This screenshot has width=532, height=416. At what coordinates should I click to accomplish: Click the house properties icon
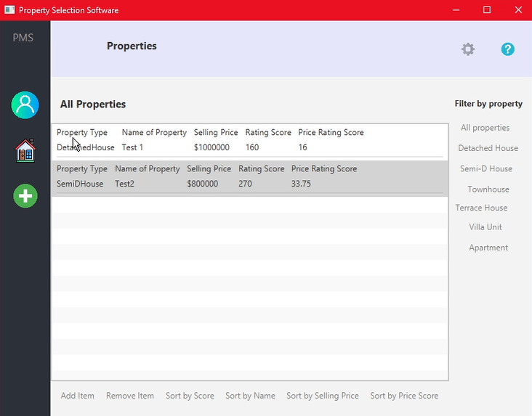click(25, 151)
